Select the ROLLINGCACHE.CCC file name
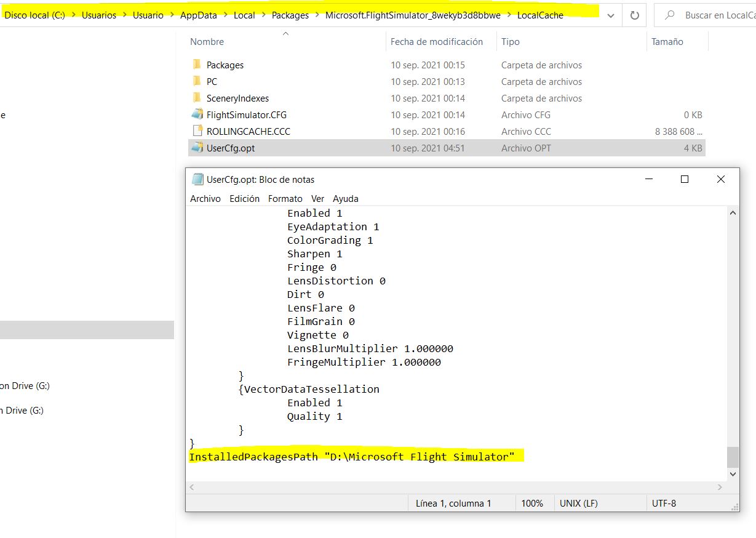The width and height of the screenshot is (756, 538). pyautogui.click(x=249, y=131)
